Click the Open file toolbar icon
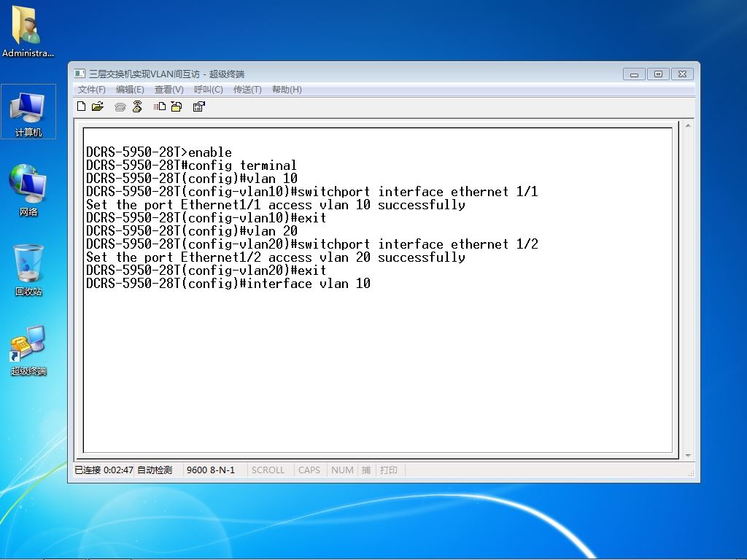 (x=98, y=106)
